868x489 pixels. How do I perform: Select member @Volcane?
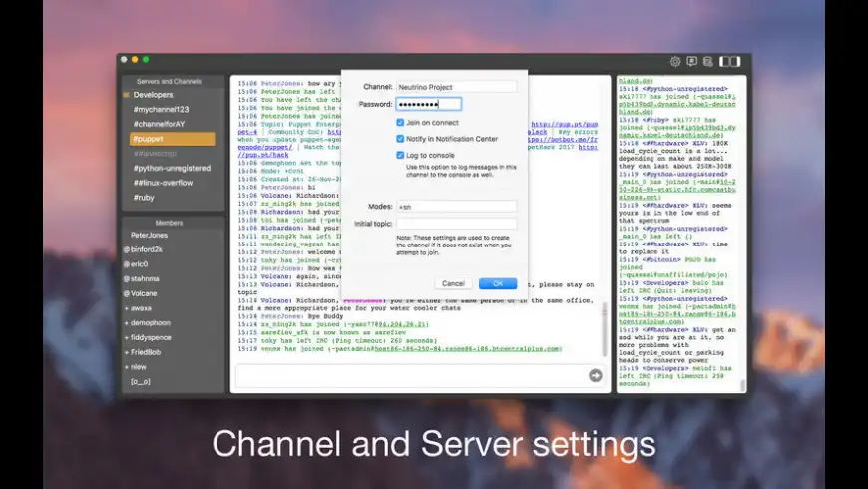[140, 293]
